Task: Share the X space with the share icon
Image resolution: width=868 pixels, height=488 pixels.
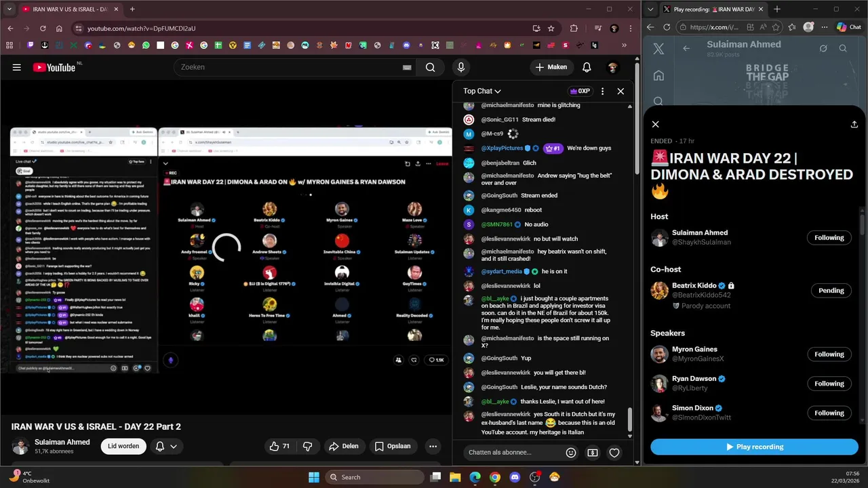Action: 854,124
